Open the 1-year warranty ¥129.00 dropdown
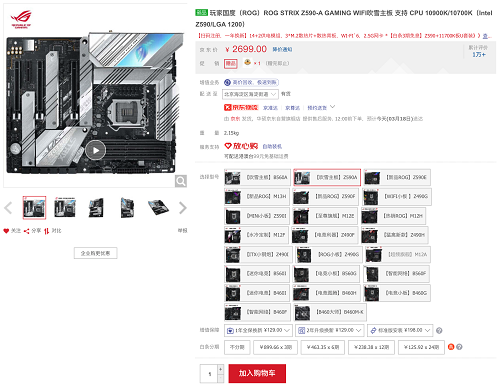Viewport: 500px width, 387px height. pos(258,330)
